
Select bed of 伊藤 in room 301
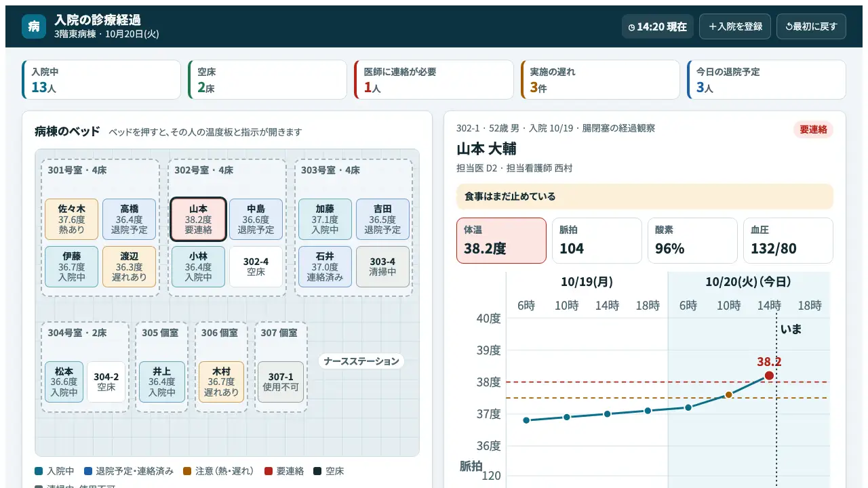(x=72, y=266)
